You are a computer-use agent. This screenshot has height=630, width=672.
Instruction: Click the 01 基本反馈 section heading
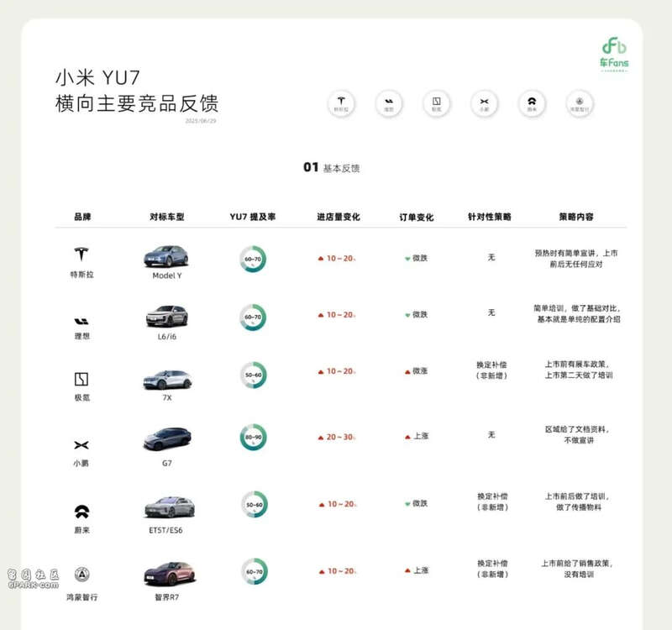(x=331, y=167)
